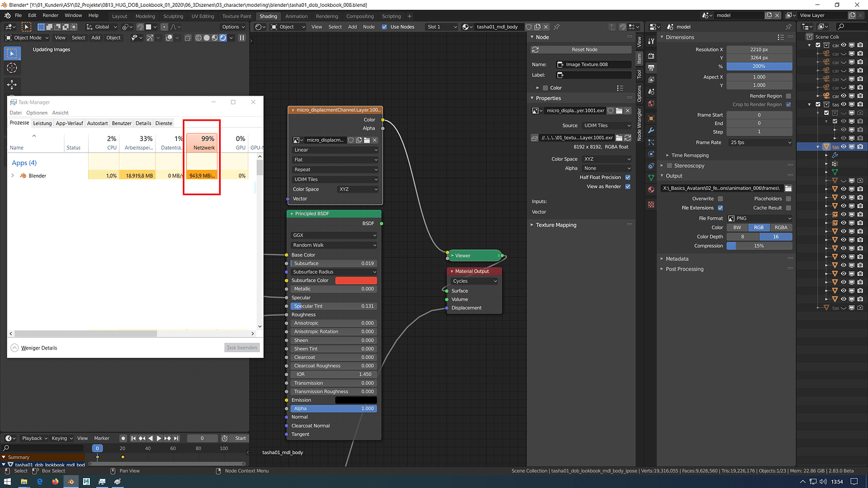Click the auto-keying record button in timeline
868x488 pixels.
123,438
